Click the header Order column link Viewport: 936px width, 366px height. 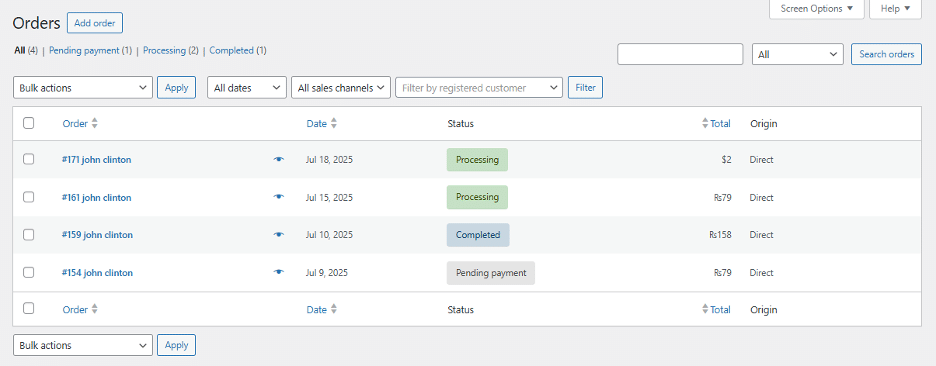pyautogui.click(x=75, y=124)
